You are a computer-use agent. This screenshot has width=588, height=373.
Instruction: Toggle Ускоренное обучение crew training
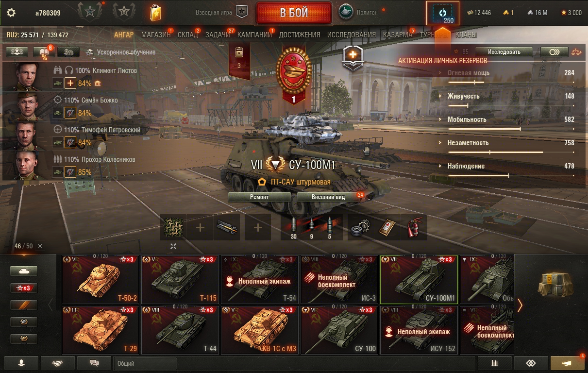[x=120, y=52]
